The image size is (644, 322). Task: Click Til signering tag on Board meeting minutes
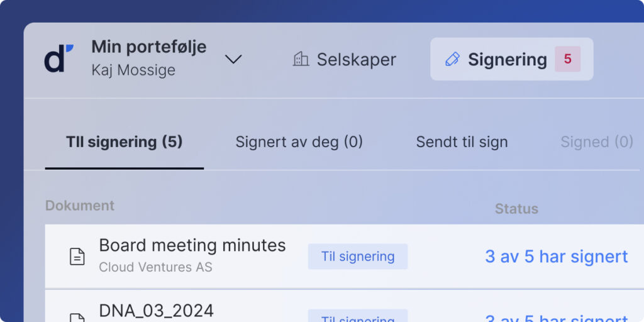pos(358,257)
